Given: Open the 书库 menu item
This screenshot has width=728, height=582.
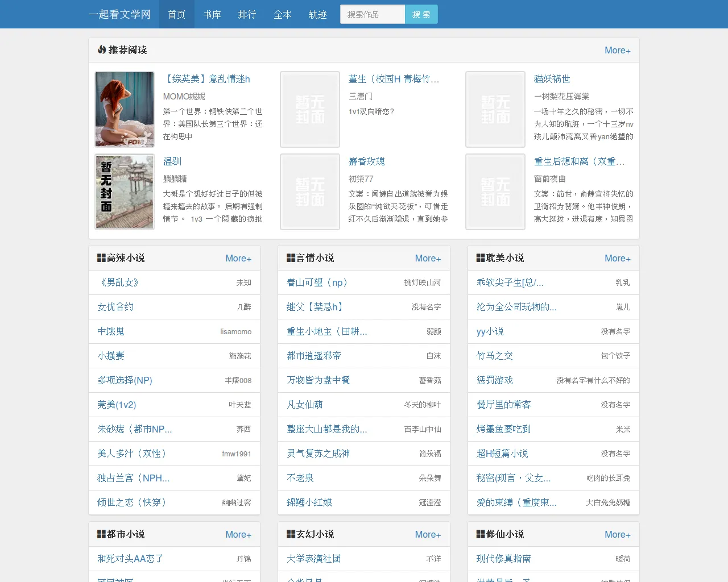Looking at the screenshot, I should [x=212, y=15].
